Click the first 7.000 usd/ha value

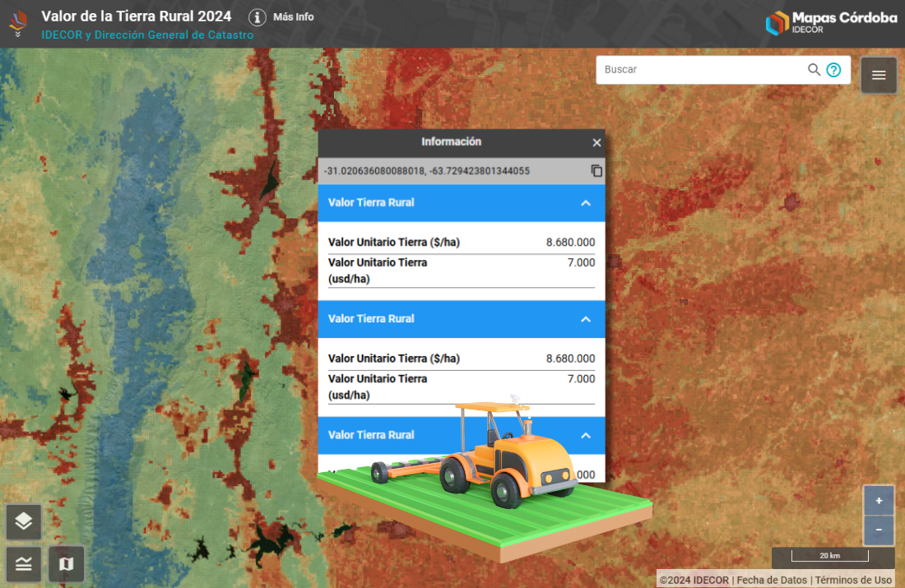point(581,262)
